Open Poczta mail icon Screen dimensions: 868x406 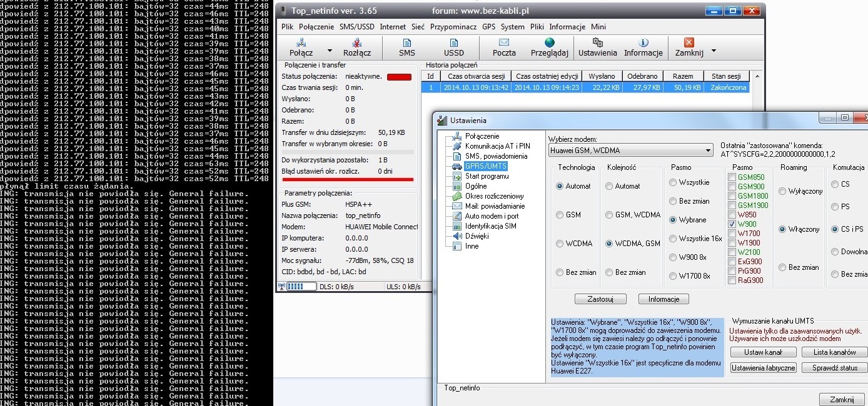click(504, 43)
